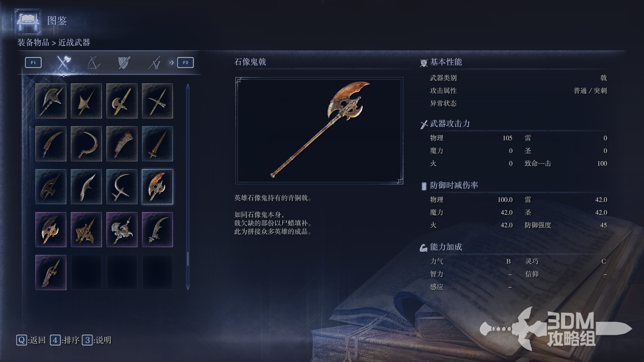Select the purple double-bladed golden axe icon
The image size is (644, 362).
coord(51,230)
